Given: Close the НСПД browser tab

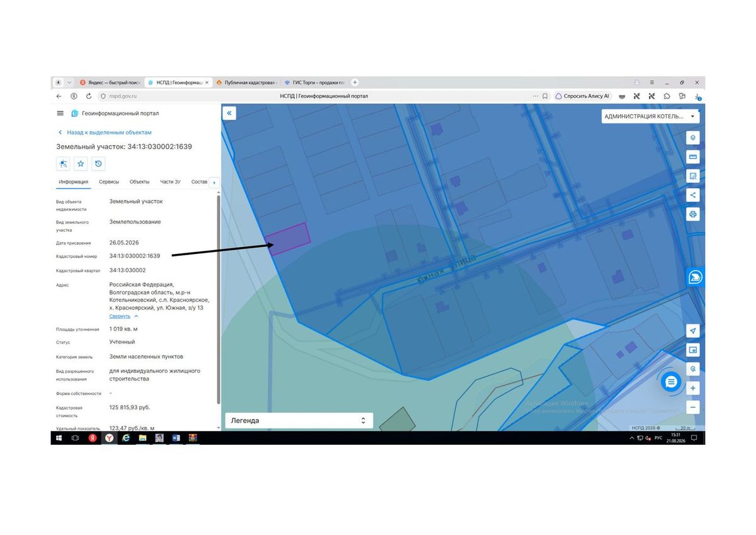Looking at the screenshot, I should 207,83.
